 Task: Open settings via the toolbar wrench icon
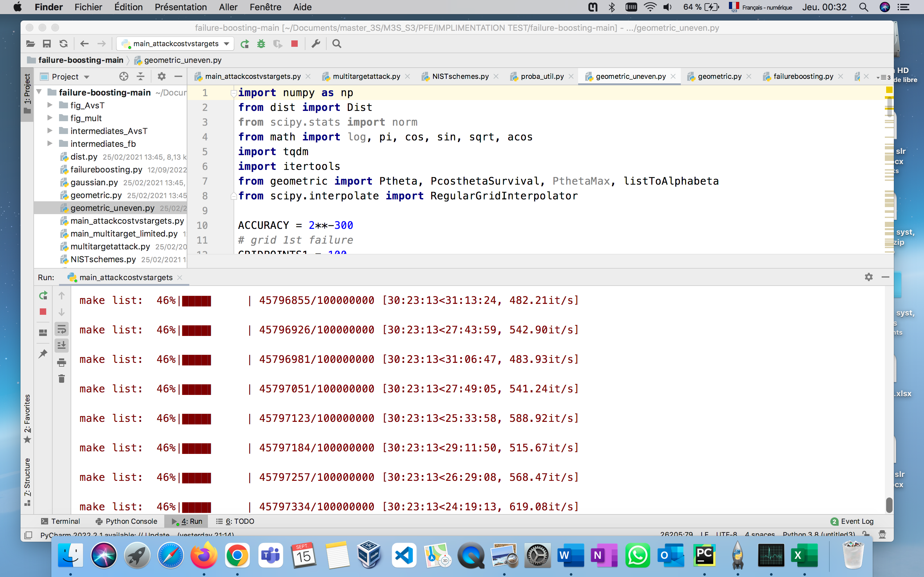coord(316,44)
